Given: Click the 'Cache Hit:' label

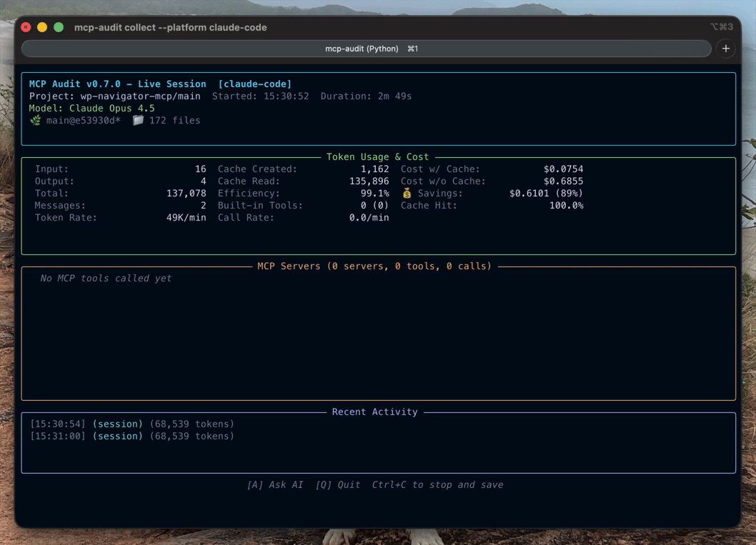Looking at the screenshot, I should pyautogui.click(x=429, y=205).
